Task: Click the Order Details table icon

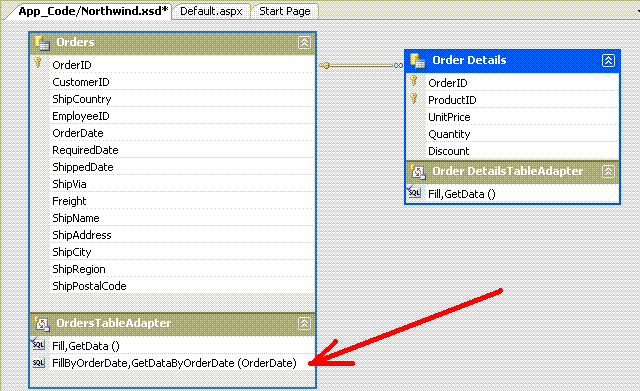Action: pyautogui.click(x=418, y=60)
